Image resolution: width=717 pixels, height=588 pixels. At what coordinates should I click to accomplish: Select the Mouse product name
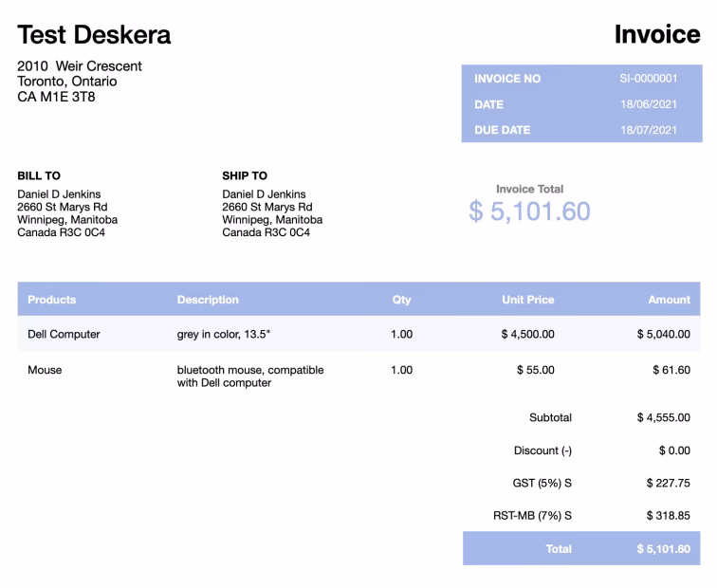point(45,370)
